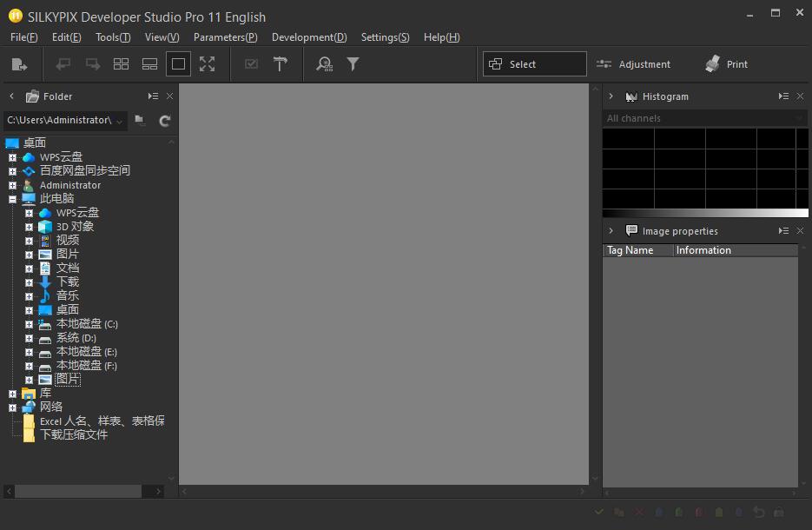Click the full screen preview icon
812x530 pixels.
click(x=207, y=64)
